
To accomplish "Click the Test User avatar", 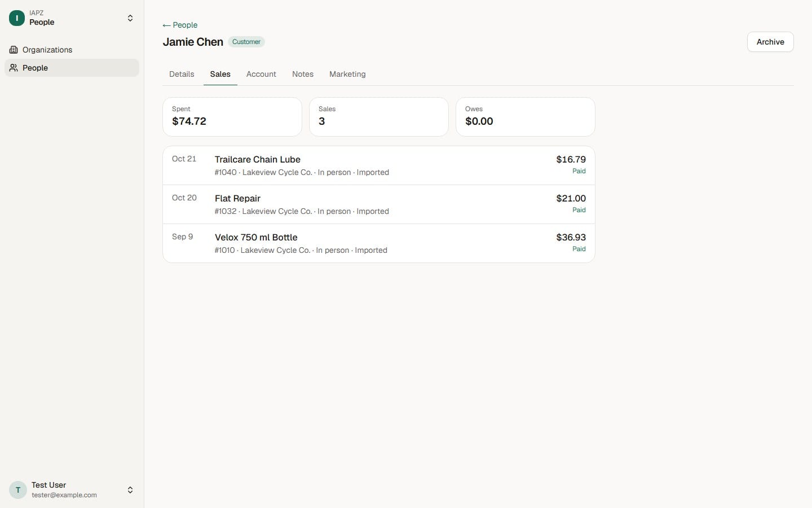I will coord(18,490).
